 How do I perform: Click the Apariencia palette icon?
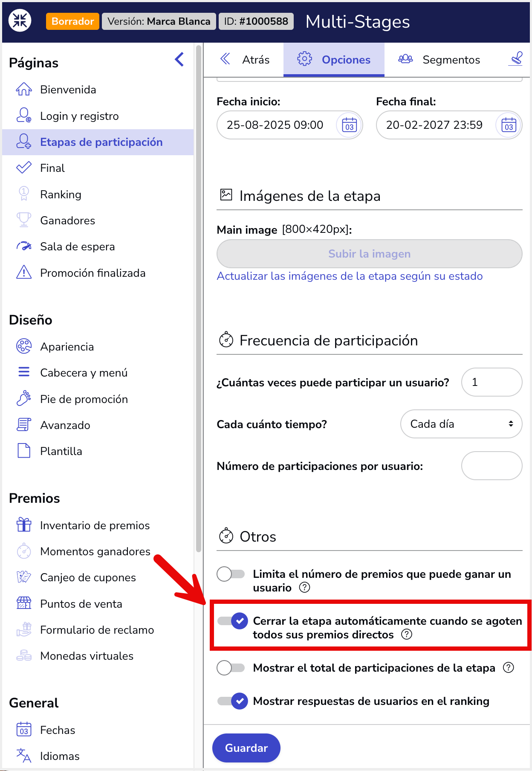pos(24,346)
